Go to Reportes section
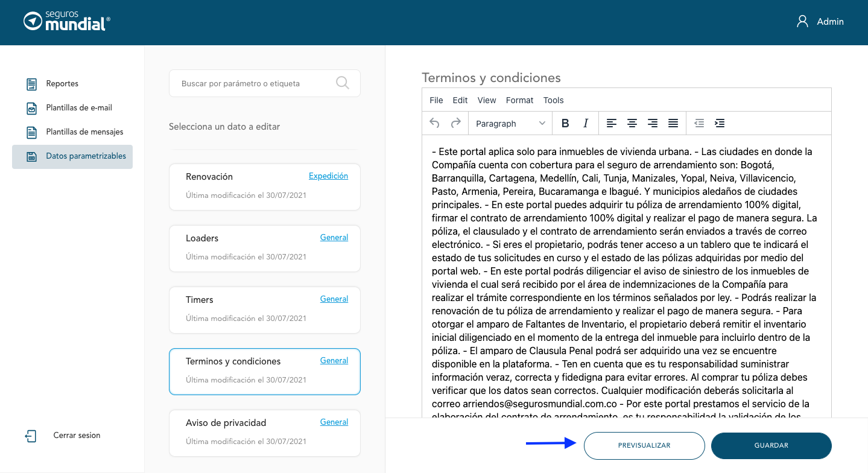The width and height of the screenshot is (868, 473). click(x=62, y=84)
